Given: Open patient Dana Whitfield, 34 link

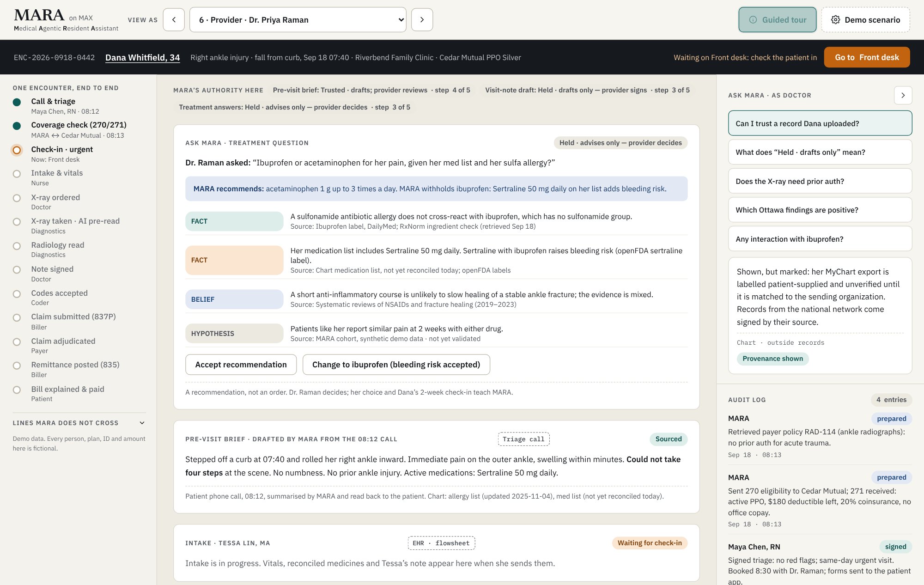Looking at the screenshot, I should click(142, 57).
